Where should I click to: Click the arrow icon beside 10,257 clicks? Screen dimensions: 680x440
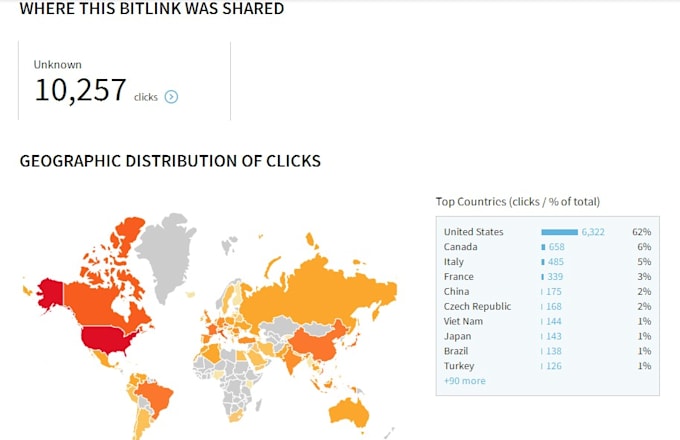tap(171, 97)
